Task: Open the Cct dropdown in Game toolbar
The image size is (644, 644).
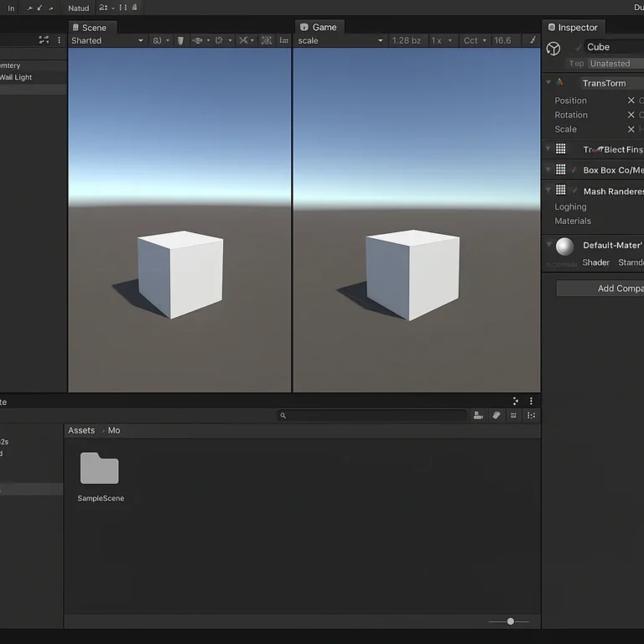Action: point(475,40)
